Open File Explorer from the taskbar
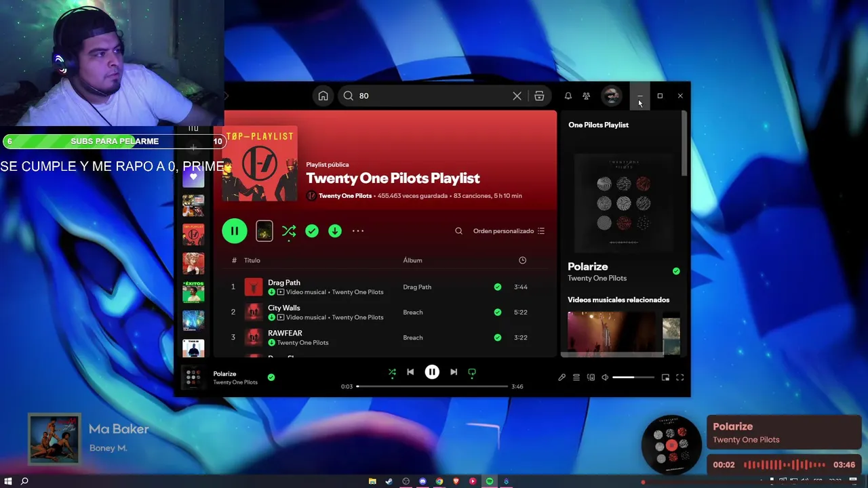868x488 pixels. 372,481
